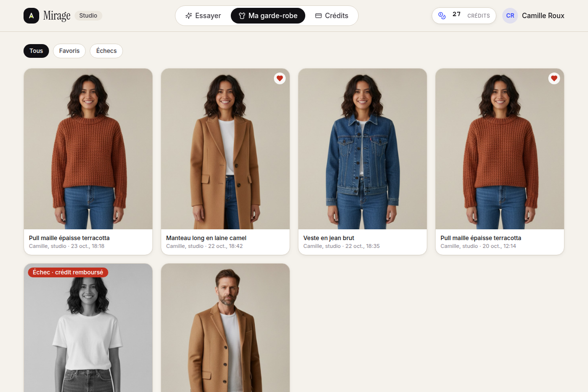Open the 20 oct. terracotta pull image
Viewport: 588px width, 392px height.
500,149
